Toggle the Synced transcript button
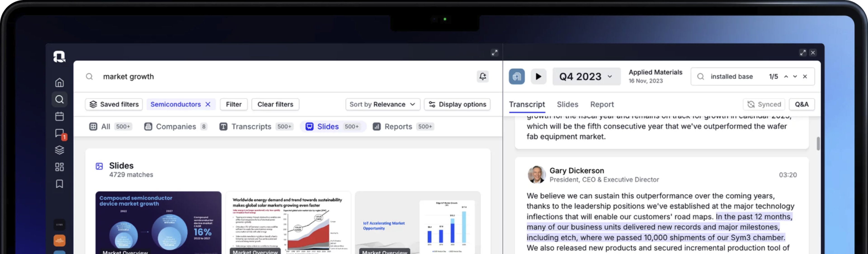This screenshot has width=868, height=254. [x=764, y=105]
